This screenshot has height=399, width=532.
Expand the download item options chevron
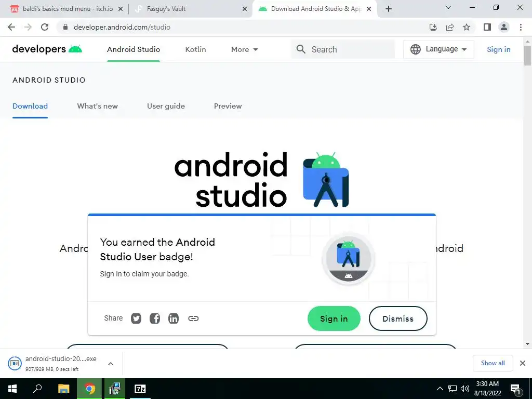111,364
